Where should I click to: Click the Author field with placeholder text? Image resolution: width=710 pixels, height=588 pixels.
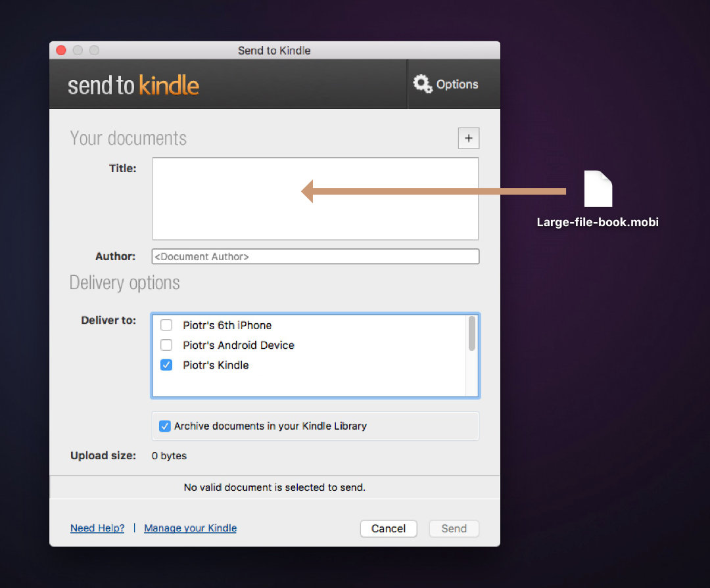315,256
